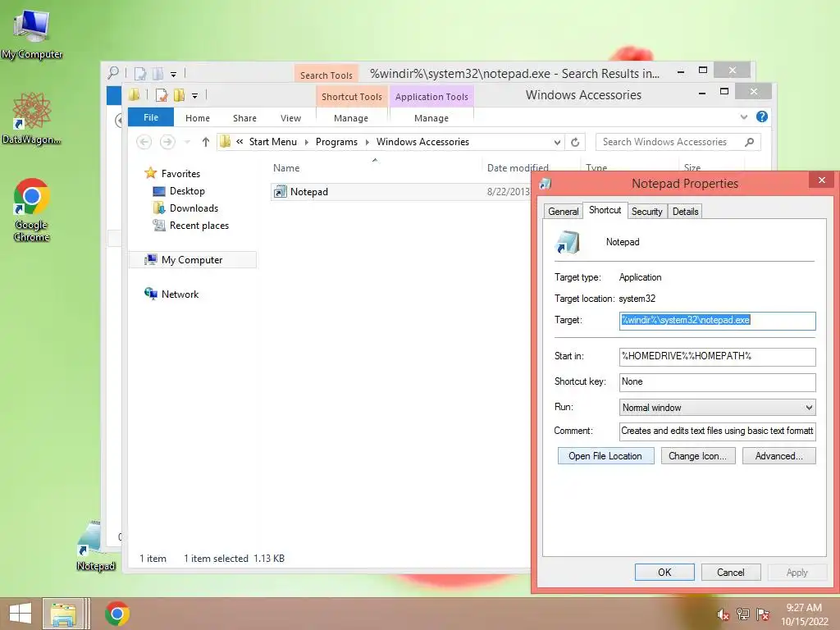Expand the ribbon with the chevron
This screenshot has height=630, width=840.
point(743,116)
